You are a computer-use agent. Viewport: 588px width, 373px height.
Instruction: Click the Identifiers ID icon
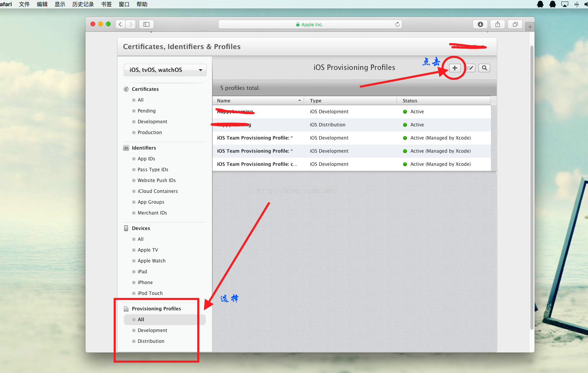[x=126, y=148]
